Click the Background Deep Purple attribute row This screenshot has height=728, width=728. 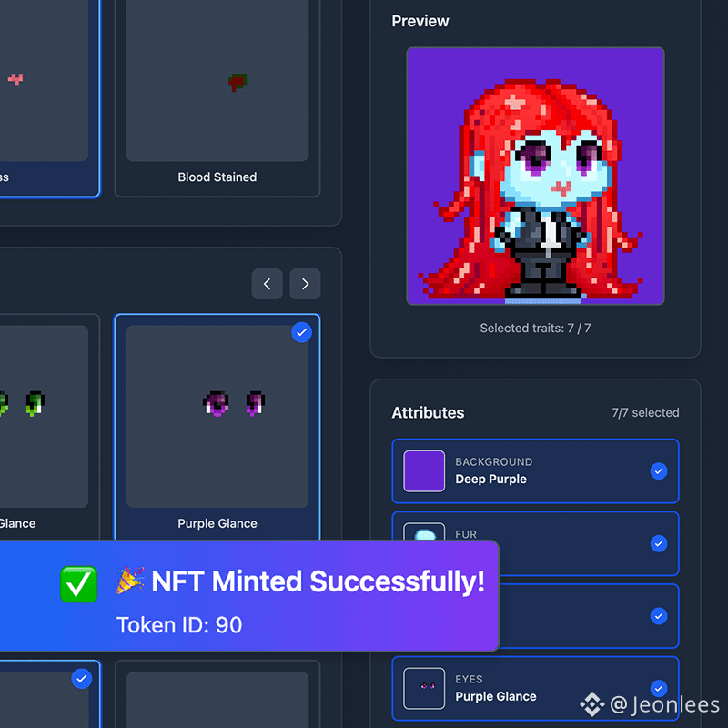click(535, 470)
